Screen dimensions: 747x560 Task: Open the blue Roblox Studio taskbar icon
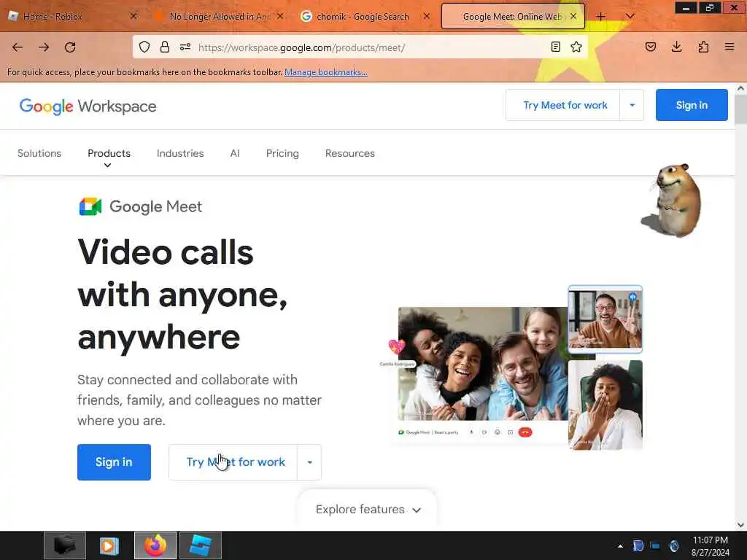(200, 545)
